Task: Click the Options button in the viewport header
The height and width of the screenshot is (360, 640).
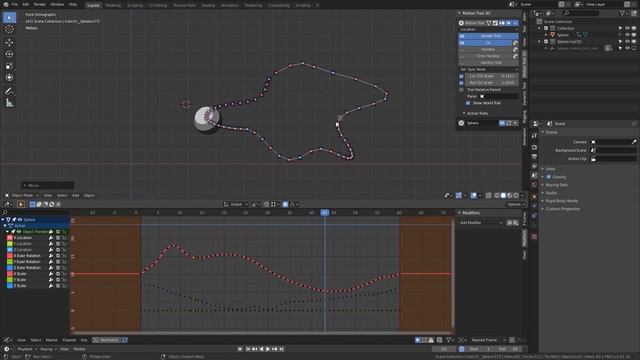Action: (515, 204)
